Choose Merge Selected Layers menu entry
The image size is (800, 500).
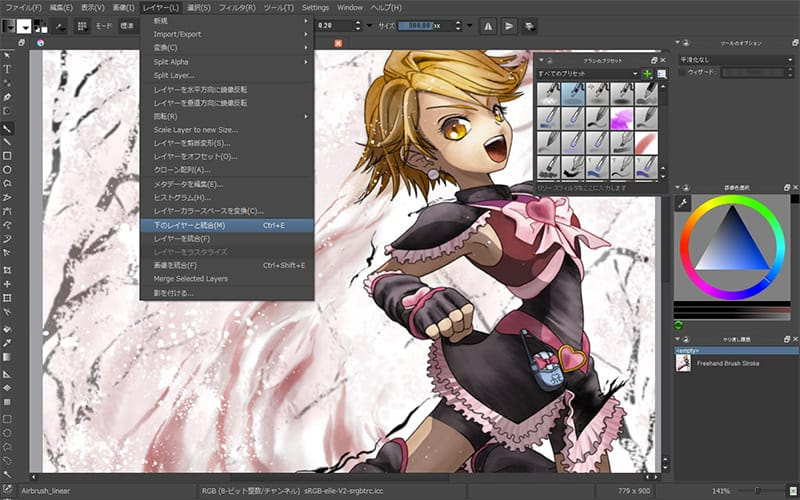[x=227, y=279]
